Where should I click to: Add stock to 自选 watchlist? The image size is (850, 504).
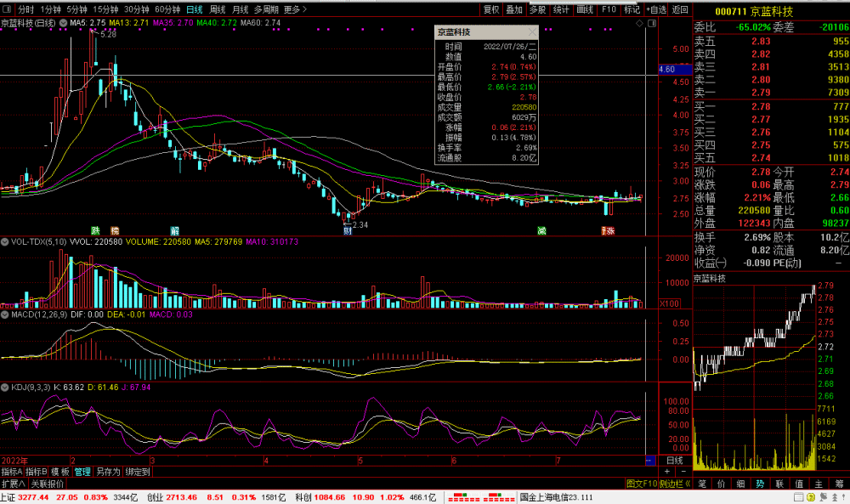click(656, 9)
